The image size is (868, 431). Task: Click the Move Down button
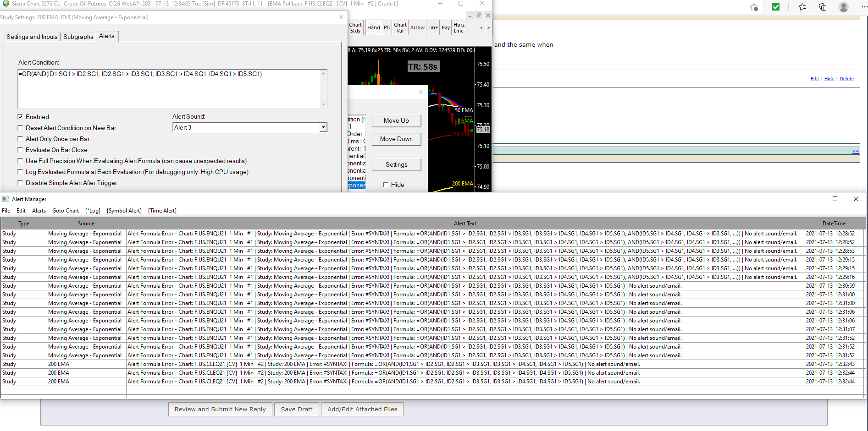click(x=396, y=139)
